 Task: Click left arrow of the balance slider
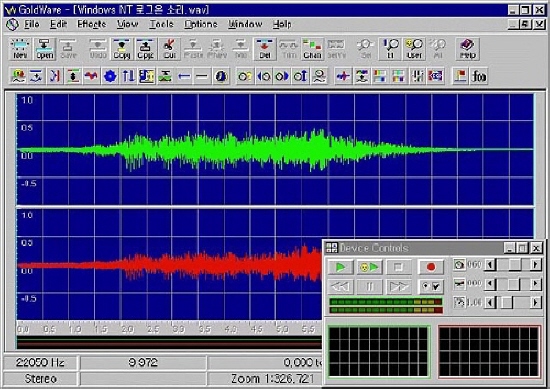(490, 283)
